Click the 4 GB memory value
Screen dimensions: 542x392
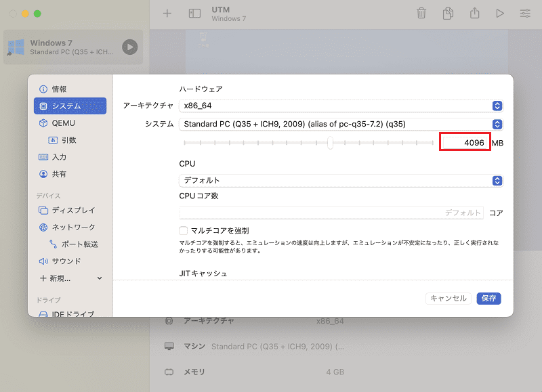click(x=335, y=372)
